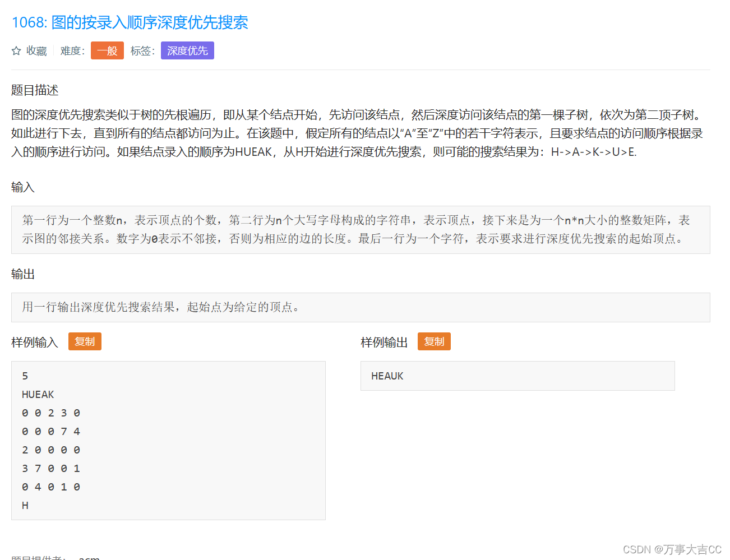Click the 样例输出 label
Viewport: 730px width, 560px height.
(x=384, y=342)
